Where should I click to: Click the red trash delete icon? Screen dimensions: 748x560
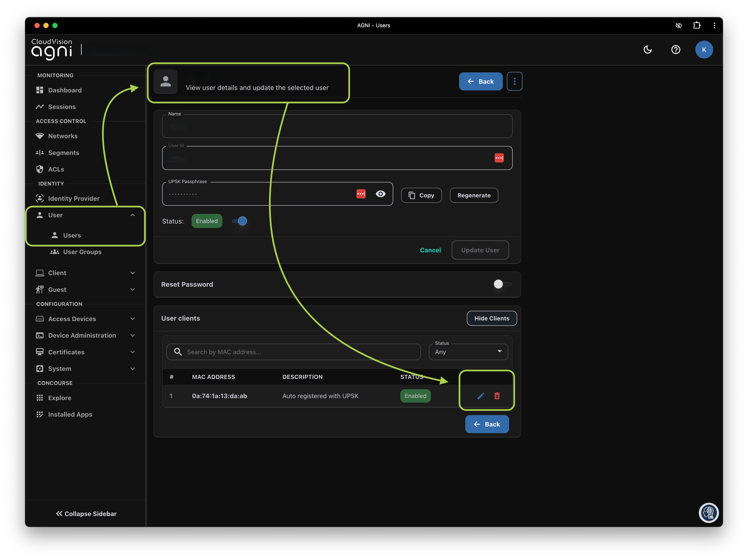pyautogui.click(x=497, y=396)
